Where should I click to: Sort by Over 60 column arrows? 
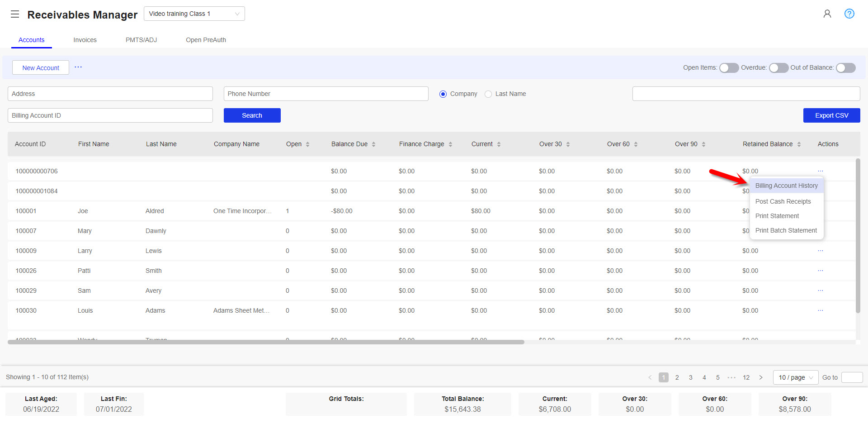tap(636, 144)
